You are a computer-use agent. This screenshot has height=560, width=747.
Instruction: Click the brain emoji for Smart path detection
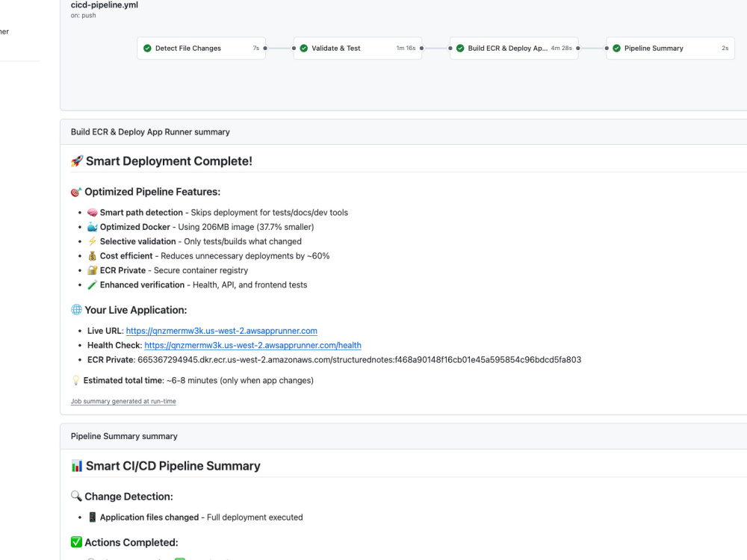click(x=93, y=212)
